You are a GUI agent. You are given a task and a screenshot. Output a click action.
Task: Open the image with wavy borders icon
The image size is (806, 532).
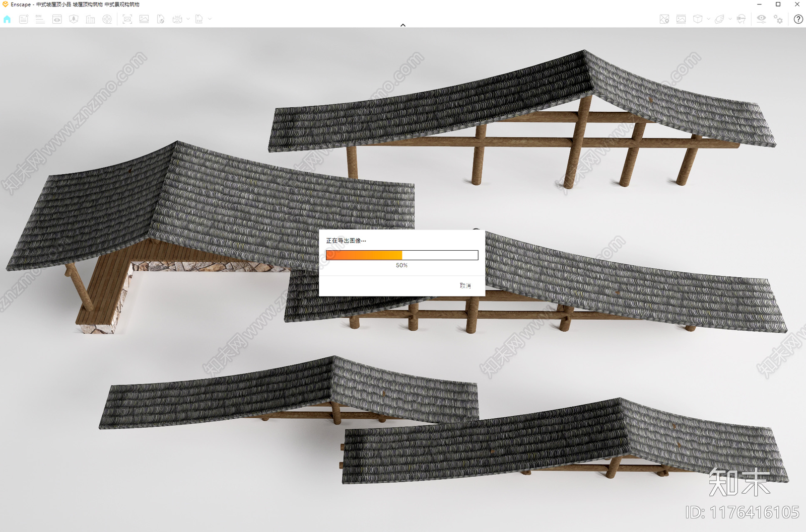[x=681, y=19]
